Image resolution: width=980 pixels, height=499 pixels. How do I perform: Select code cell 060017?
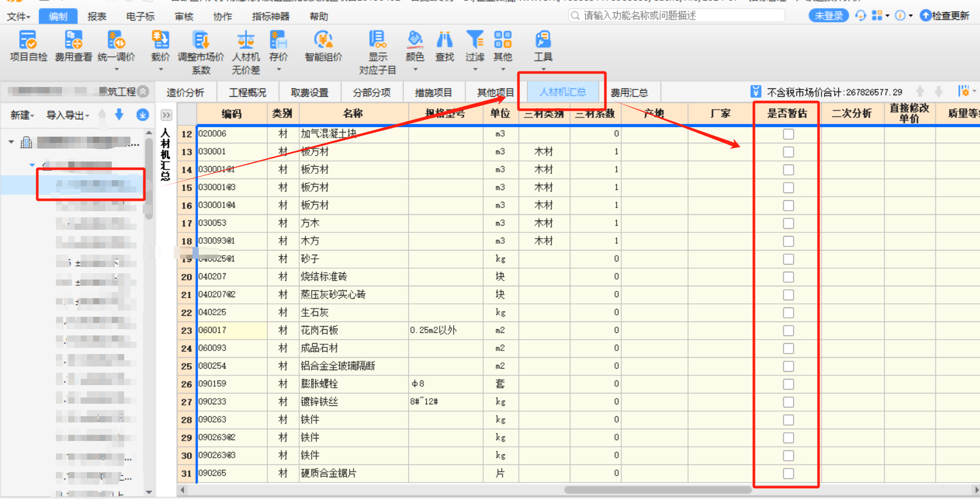pyautogui.click(x=232, y=330)
